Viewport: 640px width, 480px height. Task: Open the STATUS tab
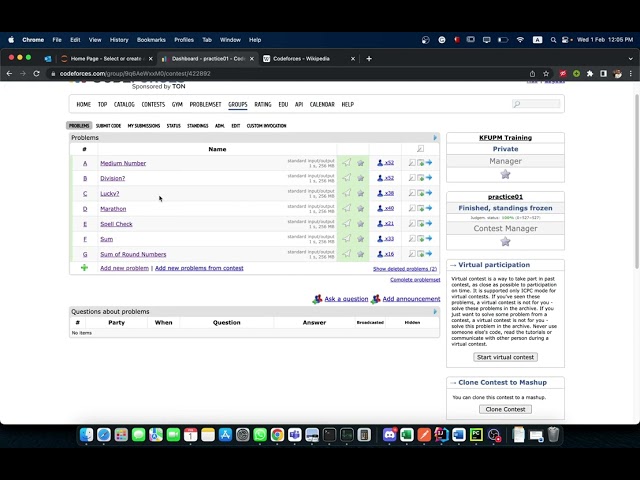[x=173, y=126]
